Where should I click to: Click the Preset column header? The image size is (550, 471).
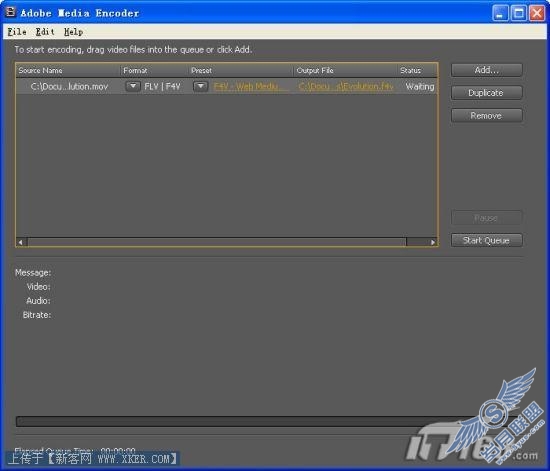tap(241, 70)
